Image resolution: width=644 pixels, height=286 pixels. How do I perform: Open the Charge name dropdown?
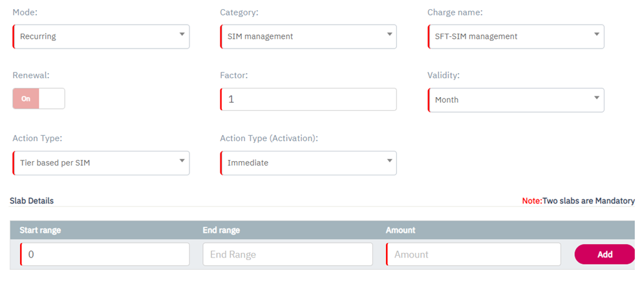click(x=515, y=36)
